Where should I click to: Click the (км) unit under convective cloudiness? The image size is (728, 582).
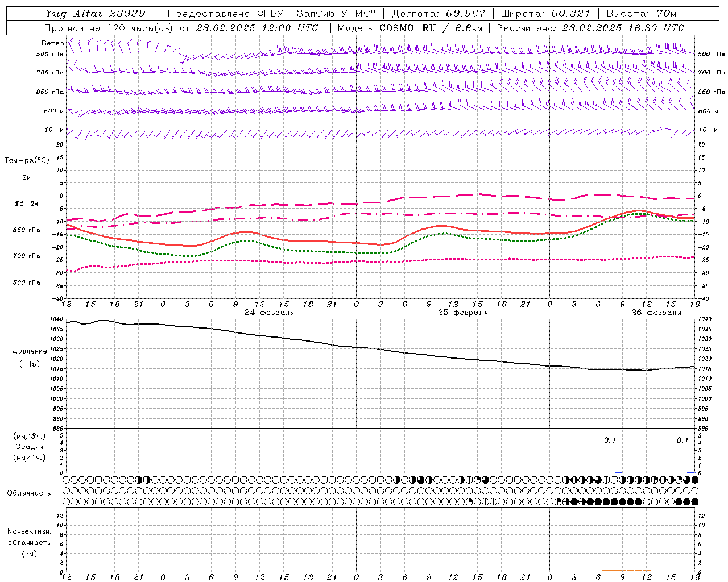pyautogui.click(x=29, y=554)
